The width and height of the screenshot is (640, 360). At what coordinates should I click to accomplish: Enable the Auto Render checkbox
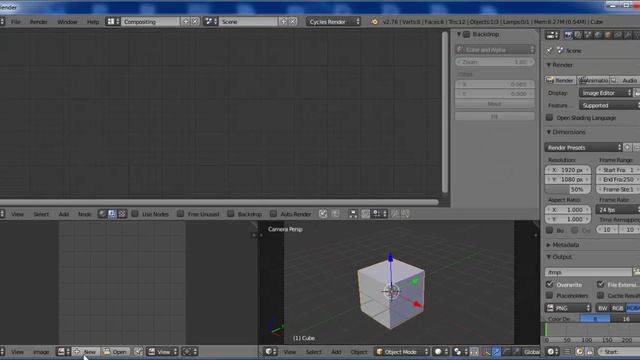[x=273, y=214]
